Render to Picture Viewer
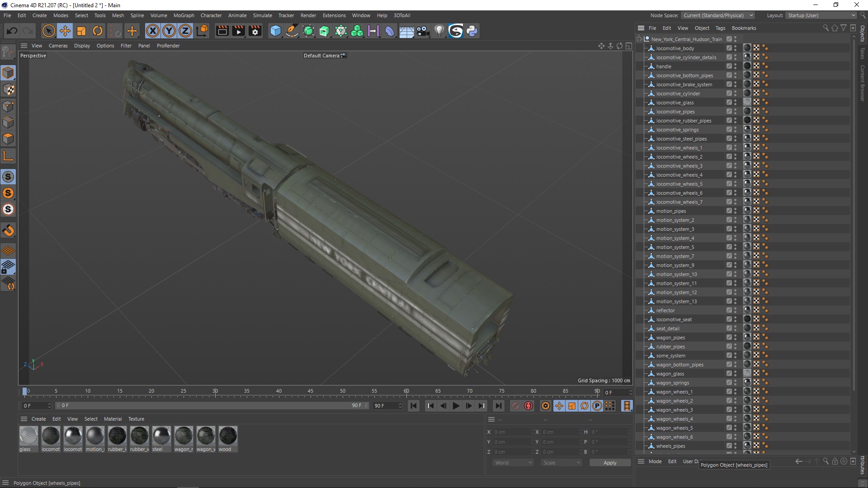 click(238, 31)
